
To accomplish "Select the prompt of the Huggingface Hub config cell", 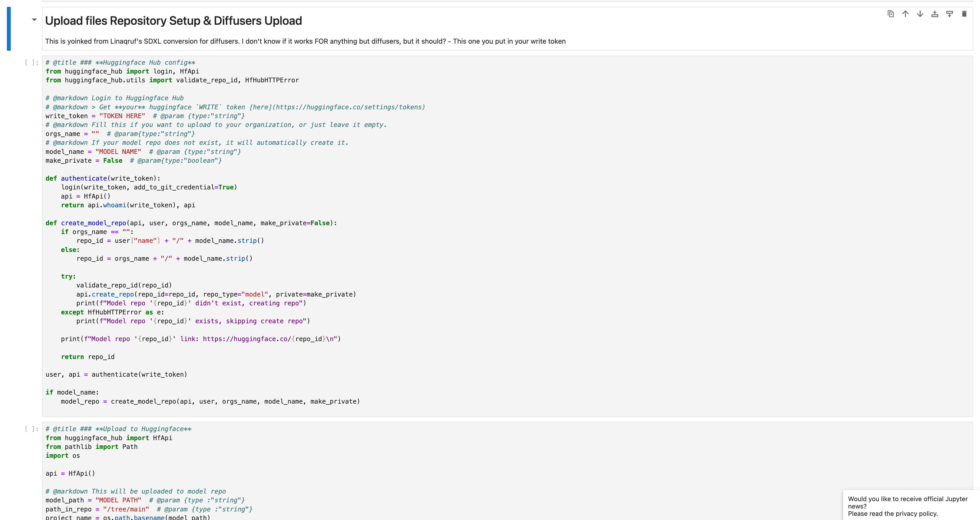I will point(31,63).
